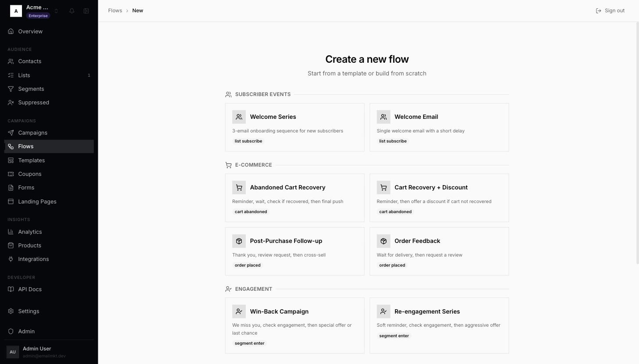This screenshot has width=639, height=364.
Task: Open the Lists page
Action: coord(49,75)
